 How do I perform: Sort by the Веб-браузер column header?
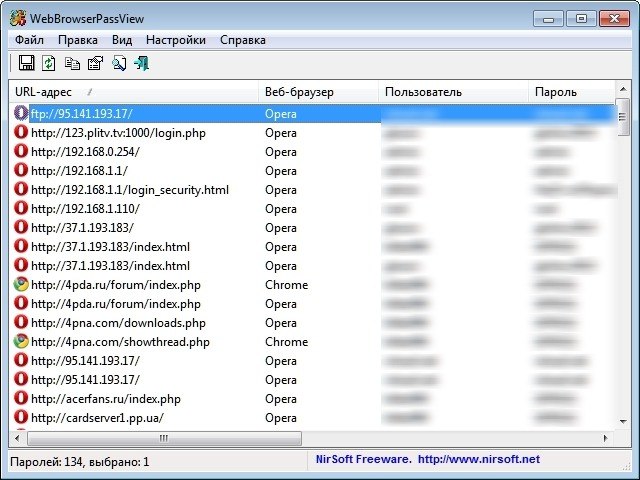pyautogui.click(x=318, y=92)
